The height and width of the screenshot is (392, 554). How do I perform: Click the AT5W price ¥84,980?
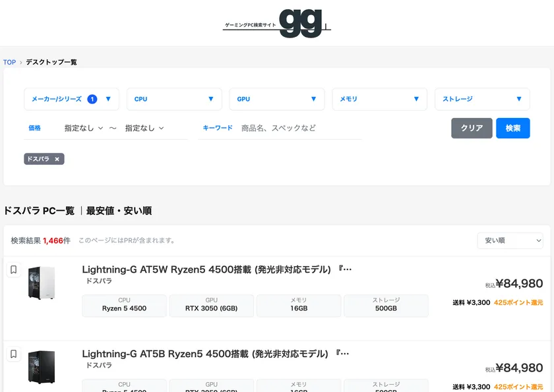pyautogui.click(x=519, y=284)
